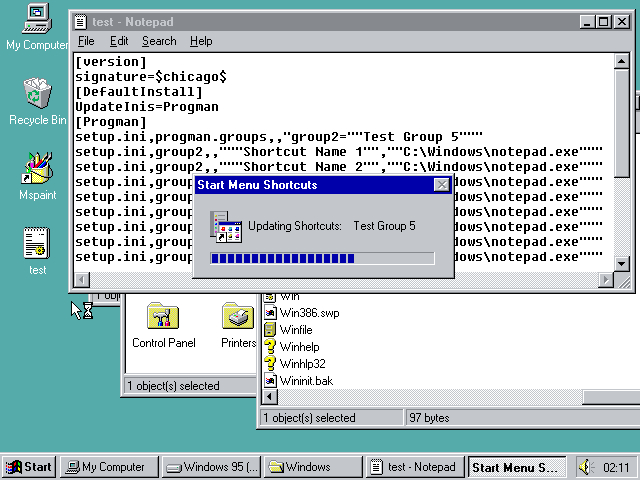This screenshot has width=640, height=480.
Task: Open the Edit menu in Notepad
Action: [x=119, y=41]
